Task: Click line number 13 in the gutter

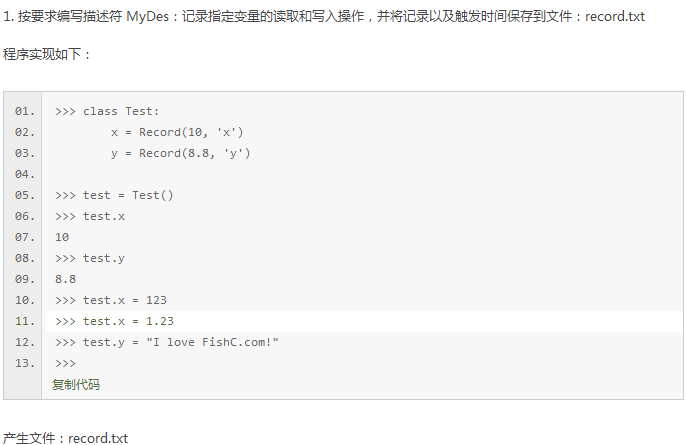Action: tap(24, 363)
